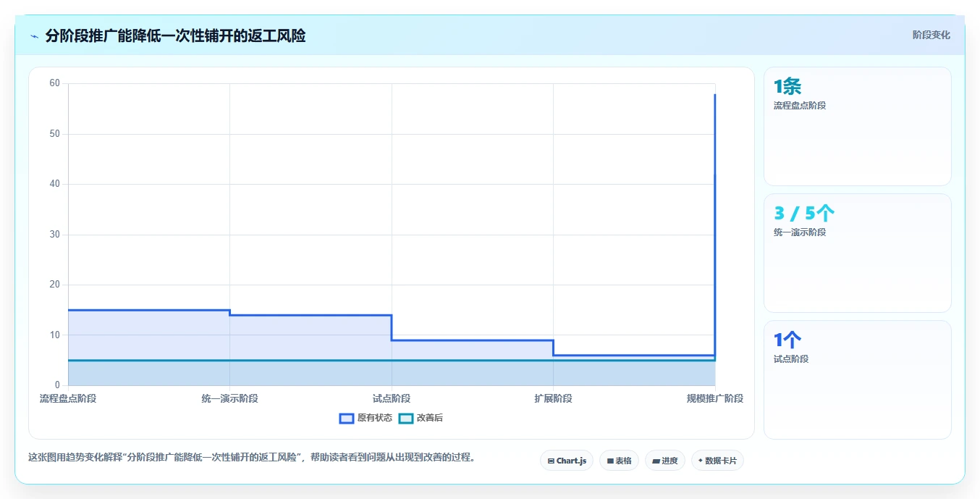980x499 pixels.
Task: Click the 阶段变化 label in header
Action: click(931, 35)
